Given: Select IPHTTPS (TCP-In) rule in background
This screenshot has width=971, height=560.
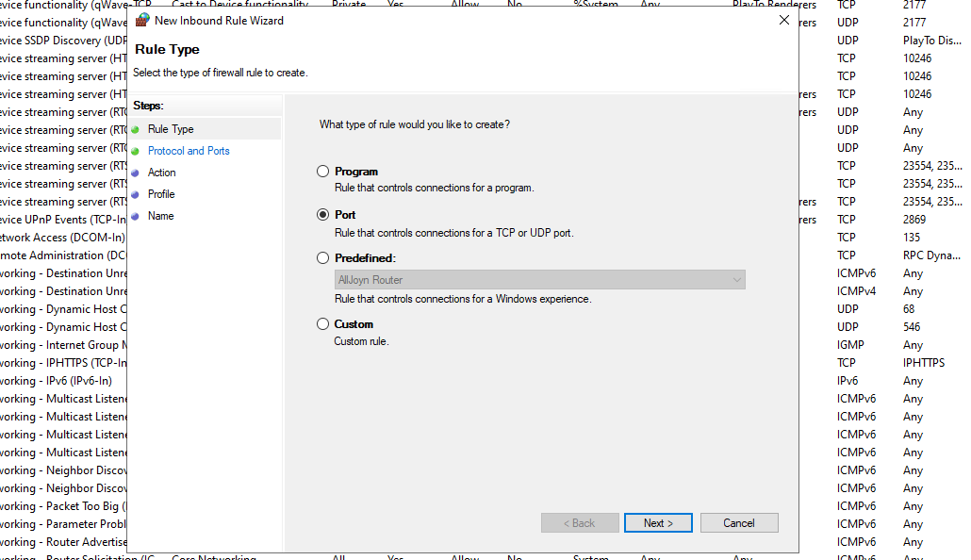Looking at the screenshot, I should click(x=63, y=363).
